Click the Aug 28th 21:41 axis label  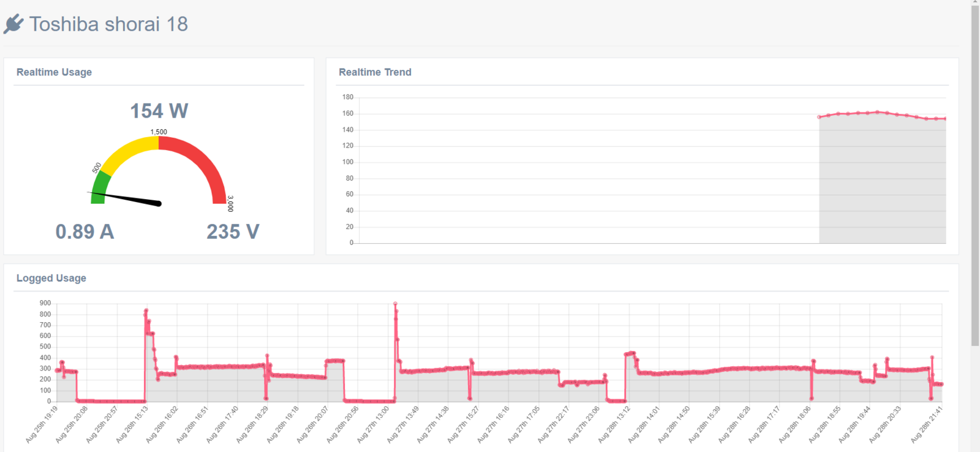[927, 424]
